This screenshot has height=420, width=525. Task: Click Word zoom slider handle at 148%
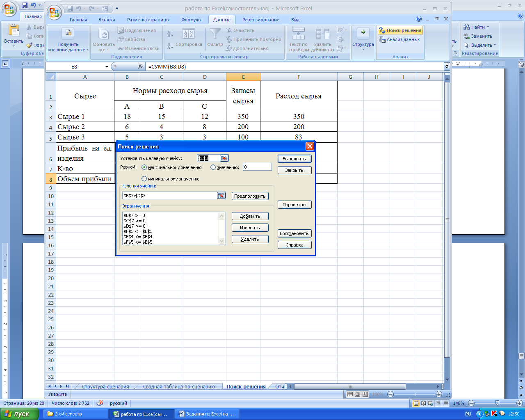point(497,403)
